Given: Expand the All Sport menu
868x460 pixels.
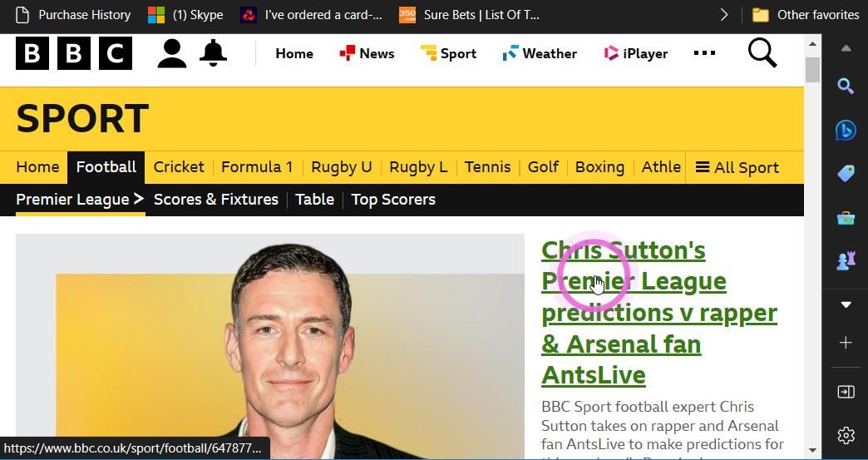Looking at the screenshot, I should tap(737, 167).
